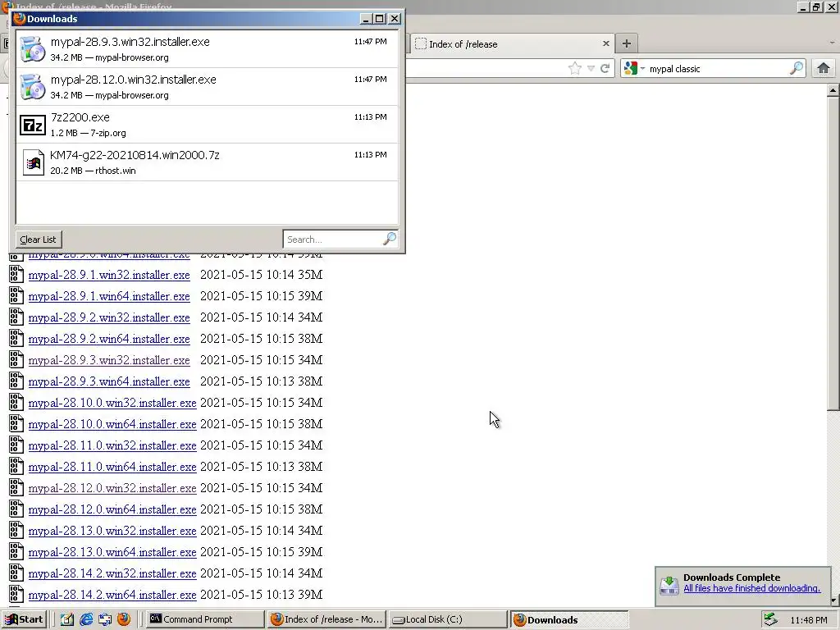Switch to Command Prompt in the taskbar

(205, 619)
